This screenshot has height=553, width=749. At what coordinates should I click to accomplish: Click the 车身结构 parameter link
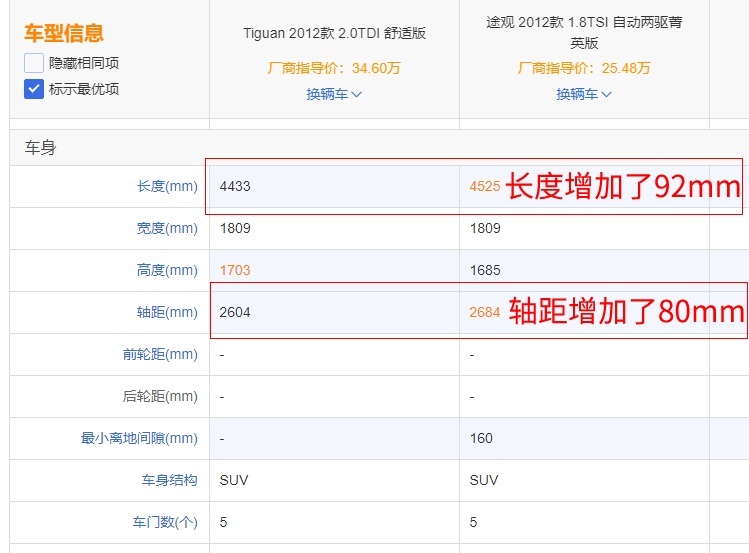(169, 480)
